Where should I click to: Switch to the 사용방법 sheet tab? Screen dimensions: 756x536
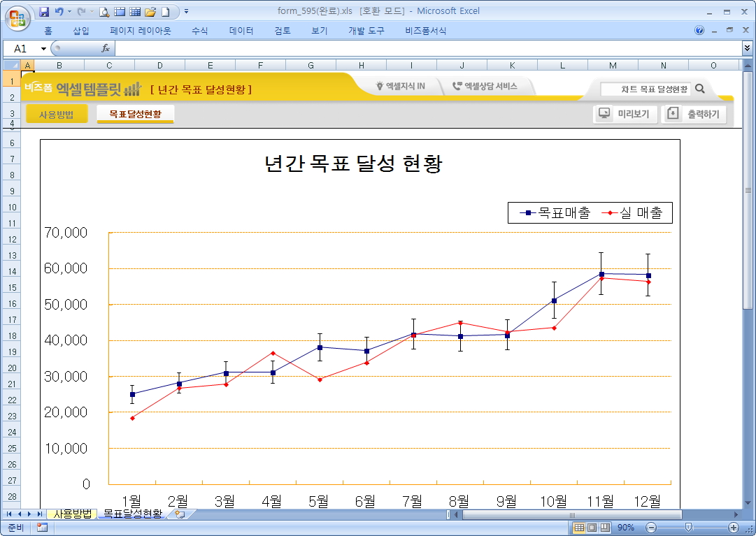click(73, 514)
